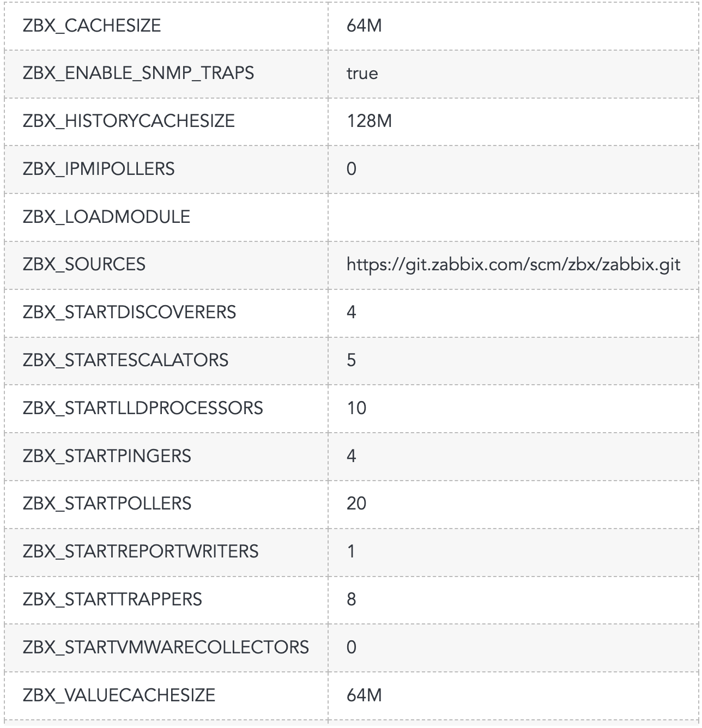Click the zabbix.git repository URL
The height and width of the screenshot is (728, 702).
(x=513, y=265)
